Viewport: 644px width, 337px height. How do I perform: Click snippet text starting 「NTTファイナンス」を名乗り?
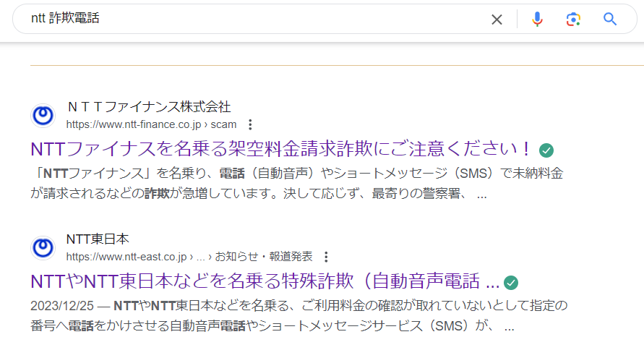click(296, 174)
